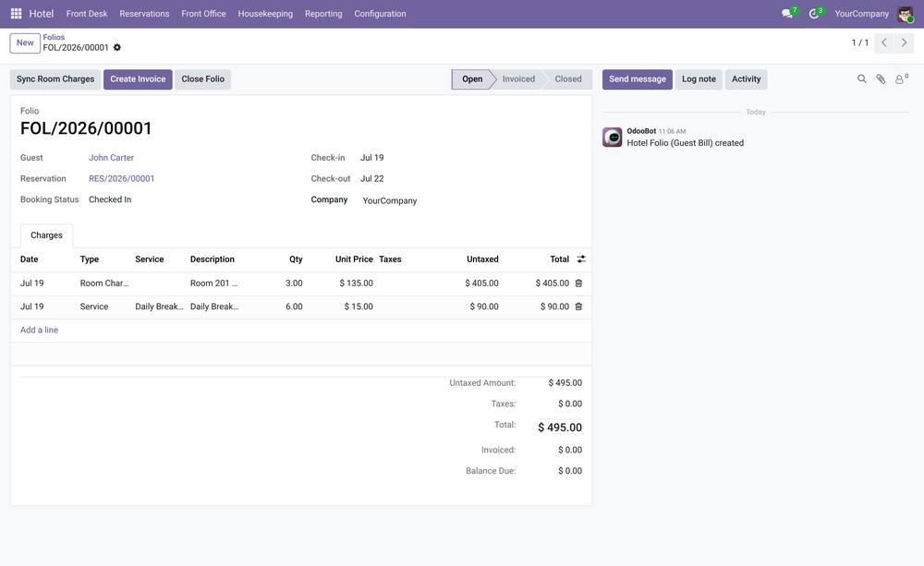Open the Front Desk menu
Screen dimensions: 924x566
[x=87, y=14]
